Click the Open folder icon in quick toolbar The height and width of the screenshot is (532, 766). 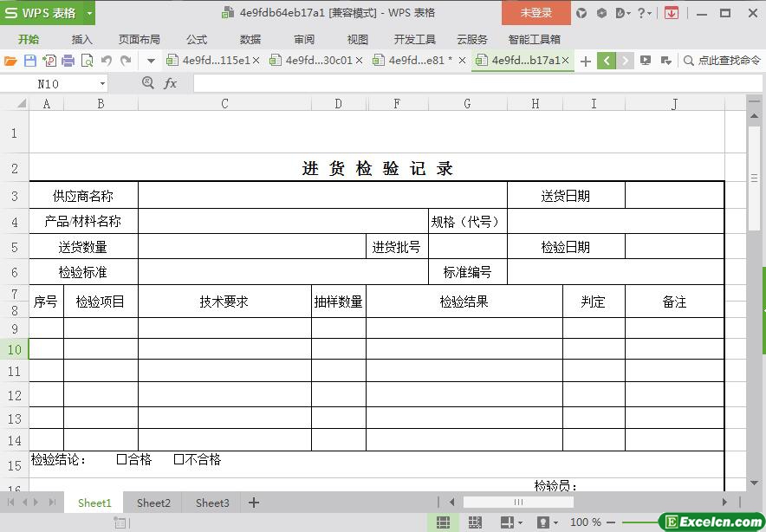point(10,61)
